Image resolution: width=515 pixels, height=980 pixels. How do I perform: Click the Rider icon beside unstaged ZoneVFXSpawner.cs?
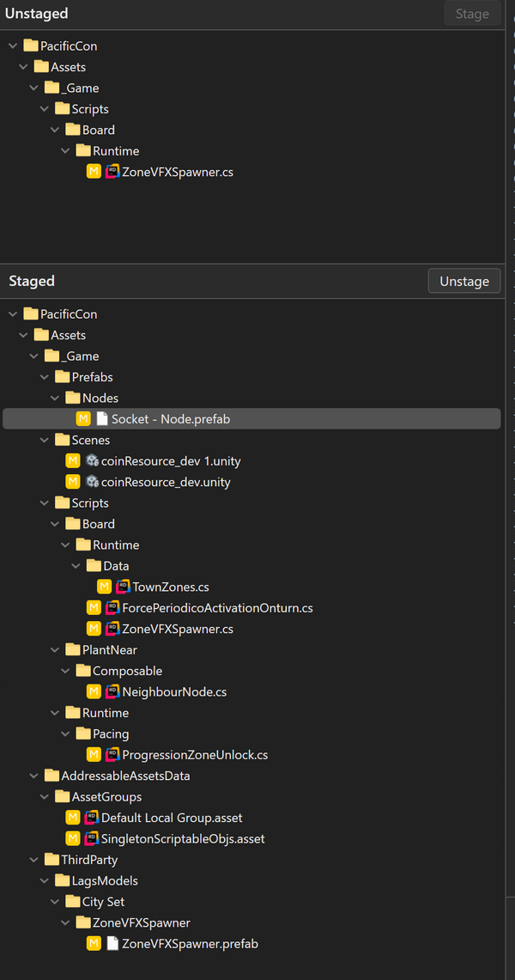coord(113,172)
